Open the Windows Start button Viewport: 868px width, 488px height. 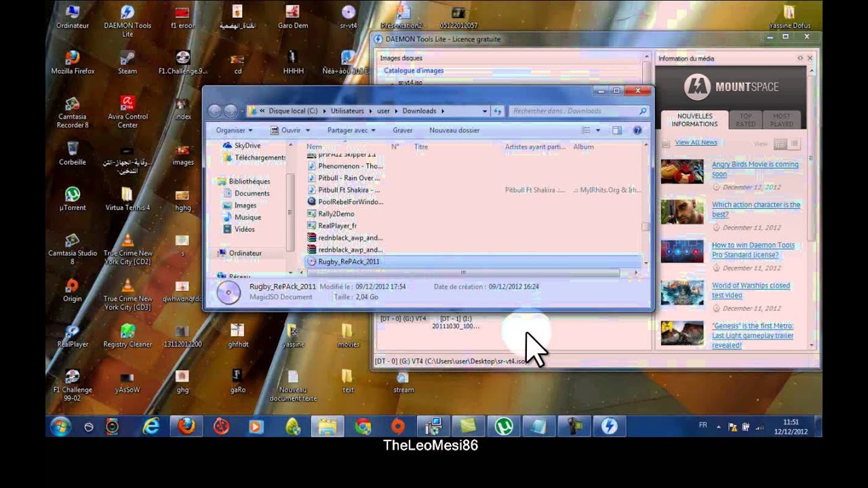(x=60, y=426)
